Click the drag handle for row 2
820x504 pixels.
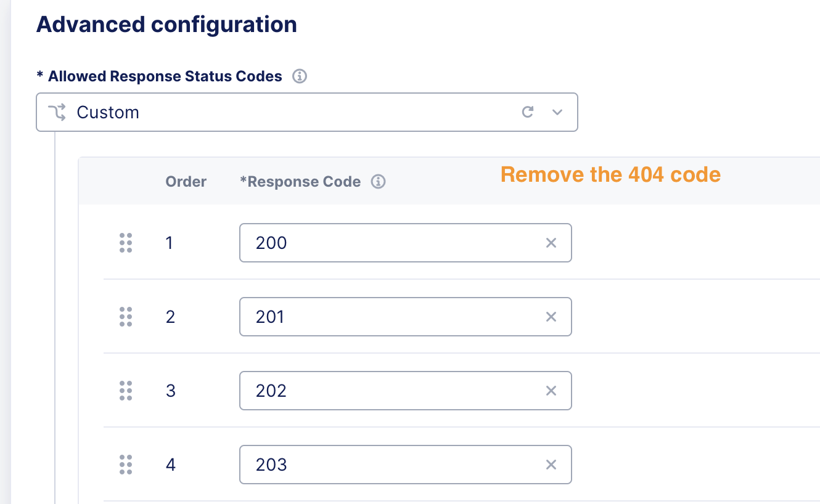point(126,317)
